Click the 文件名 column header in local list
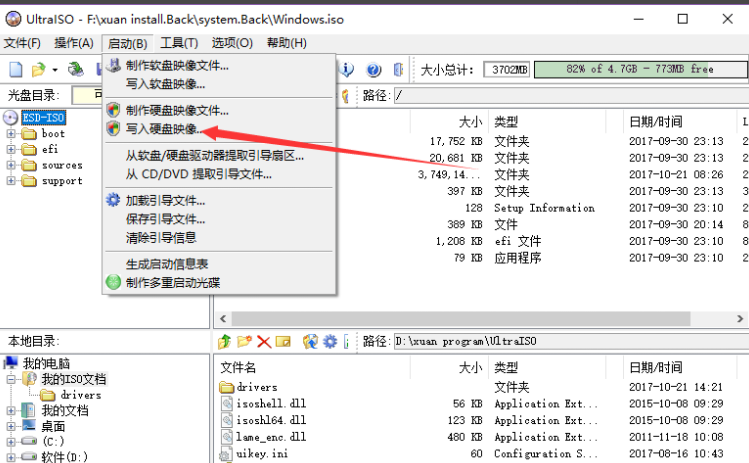The image size is (749, 463). [x=238, y=367]
